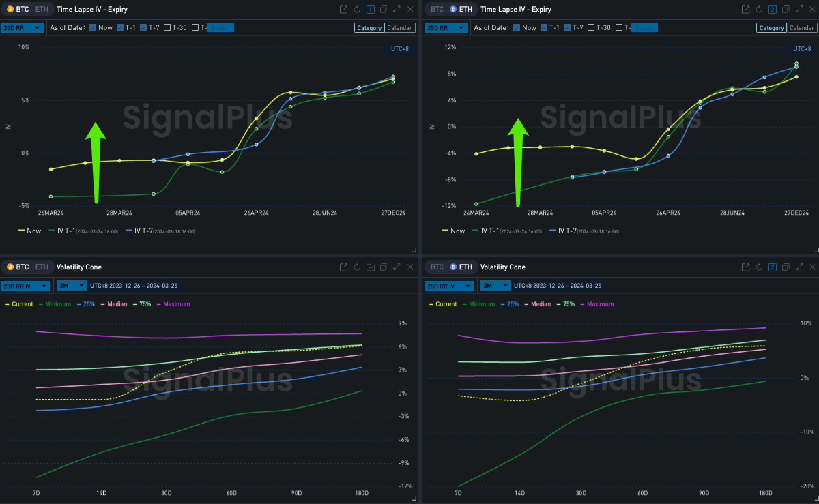Select Category view in ETH Time Lapse panel
819x504 pixels.
click(x=771, y=28)
